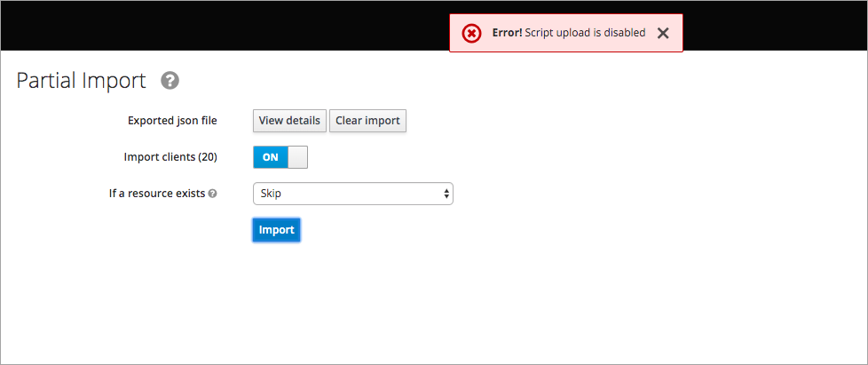Click the red error circle icon in alert
Image resolution: width=868 pixels, height=365 pixels.
pos(471,33)
